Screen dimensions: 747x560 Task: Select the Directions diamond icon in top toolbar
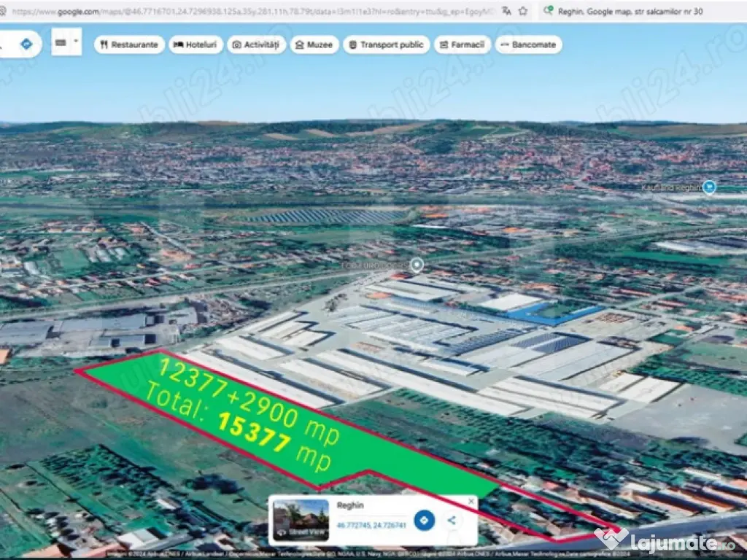(27, 44)
